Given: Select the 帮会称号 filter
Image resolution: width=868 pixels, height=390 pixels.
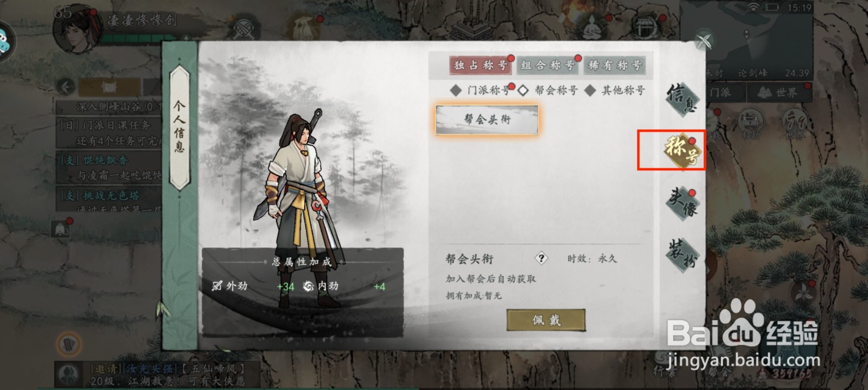Looking at the screenshot, I should (548, 90).
